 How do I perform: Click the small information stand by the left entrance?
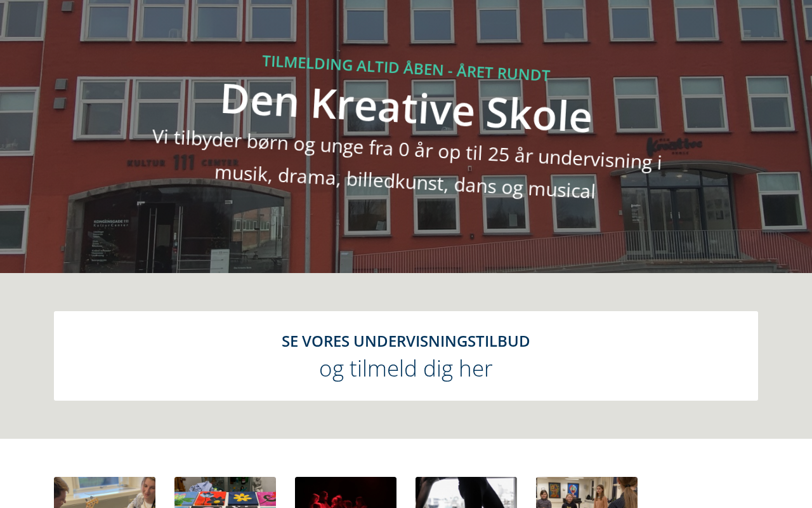219,262
